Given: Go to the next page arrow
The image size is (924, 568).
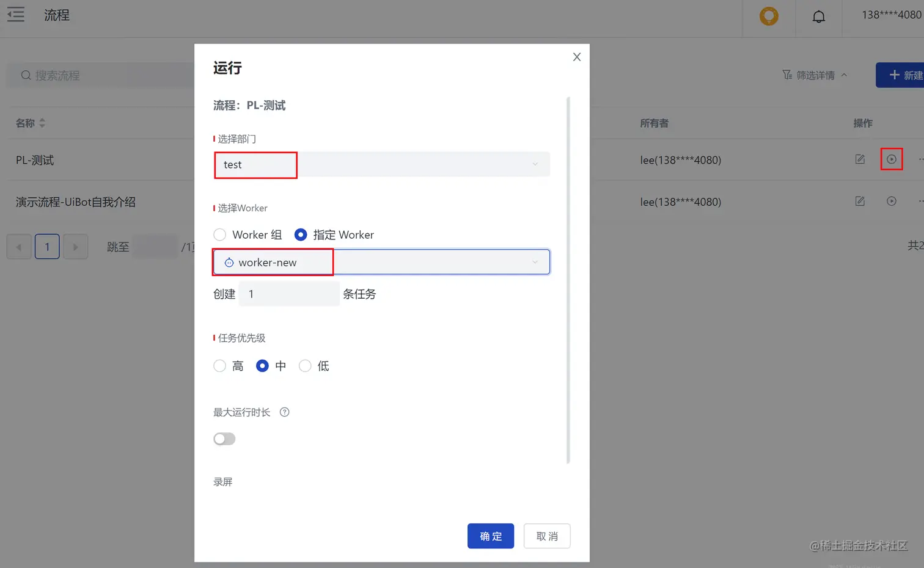Looking at the screenshot, I should (76, 247).
